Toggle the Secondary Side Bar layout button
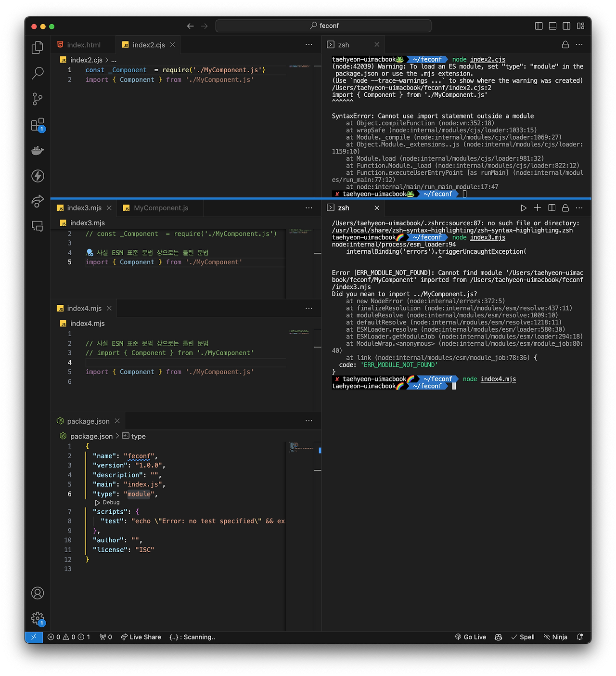The height and width of the screenshot is (676, 616). (566, 26)
